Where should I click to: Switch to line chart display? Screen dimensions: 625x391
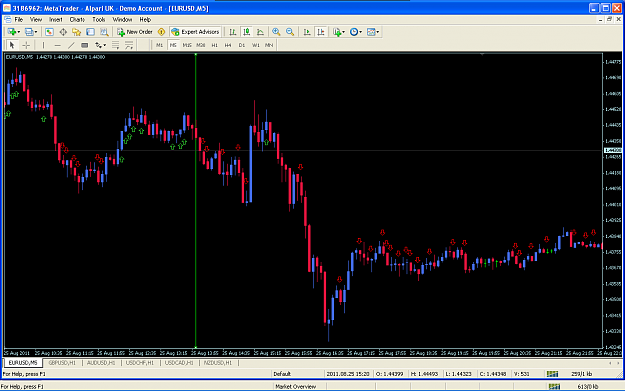[x=260, y=32]
